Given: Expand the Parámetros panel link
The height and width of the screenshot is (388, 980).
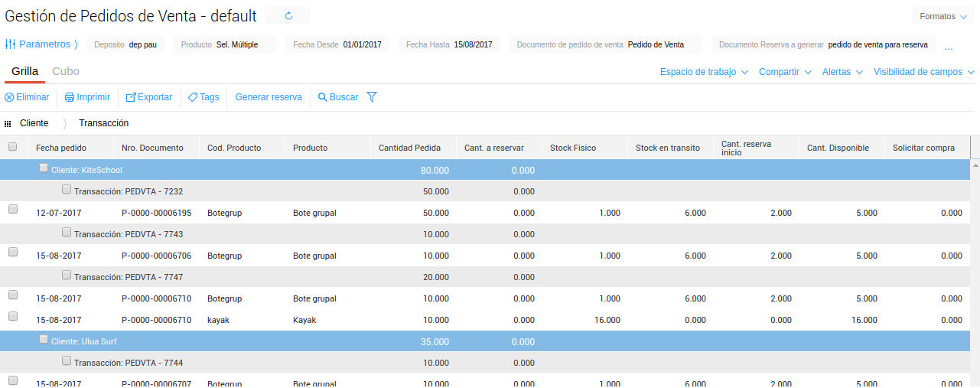Looking at the screenshot, I should (41, 44).
